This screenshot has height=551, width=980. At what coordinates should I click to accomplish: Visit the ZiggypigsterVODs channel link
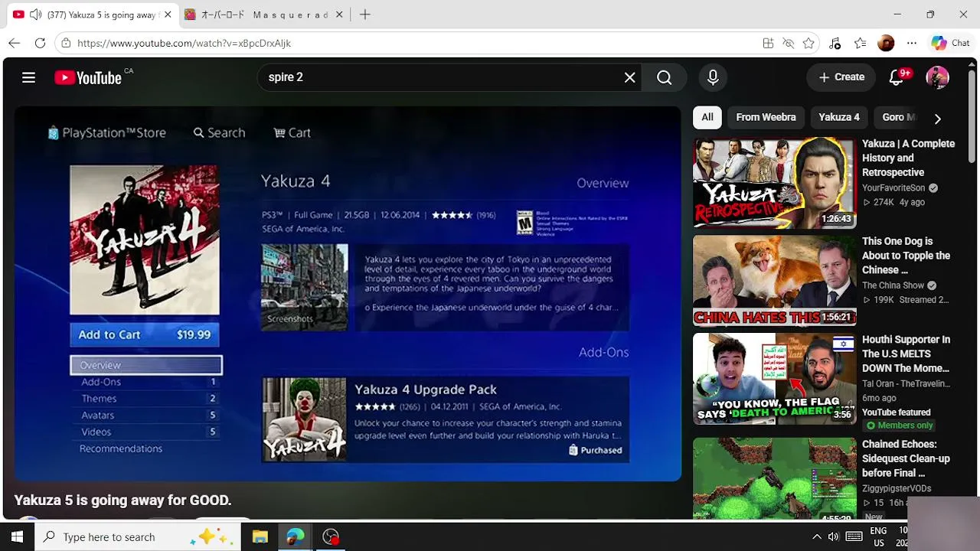point(897,488)
